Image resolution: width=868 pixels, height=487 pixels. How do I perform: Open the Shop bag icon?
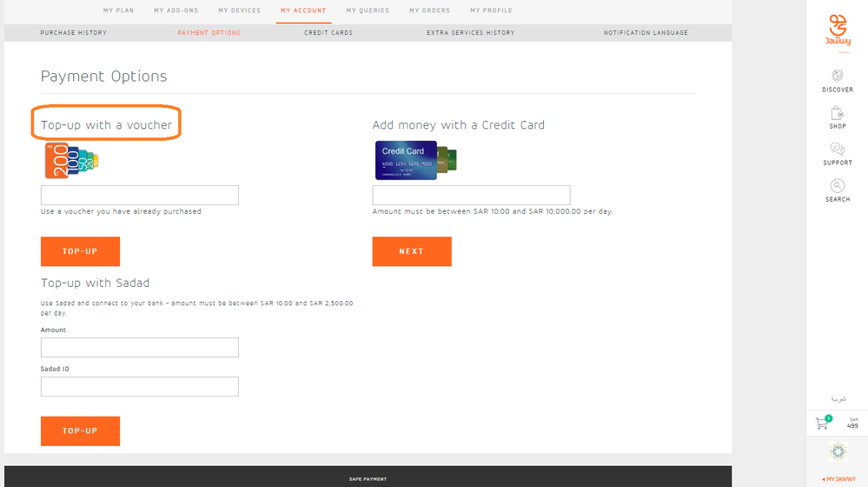(x=838, y=113)
